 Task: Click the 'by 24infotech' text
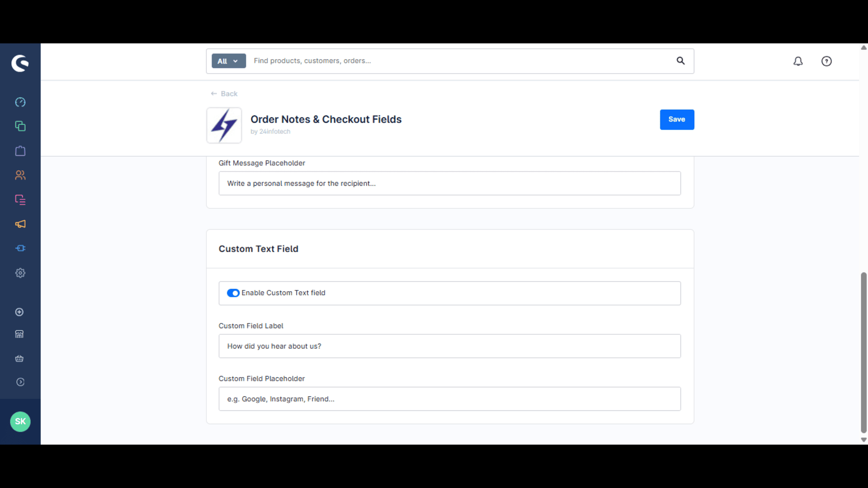(x=270, y=131)
